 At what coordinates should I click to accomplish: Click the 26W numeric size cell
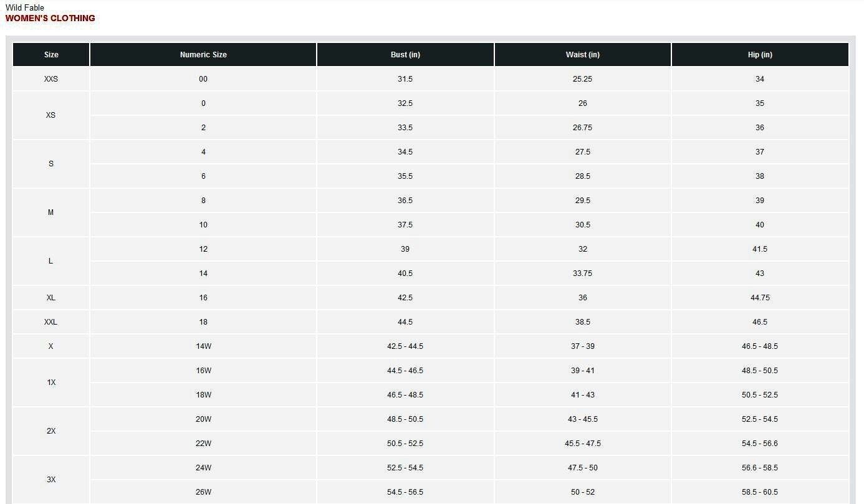(x=203, y=492)
